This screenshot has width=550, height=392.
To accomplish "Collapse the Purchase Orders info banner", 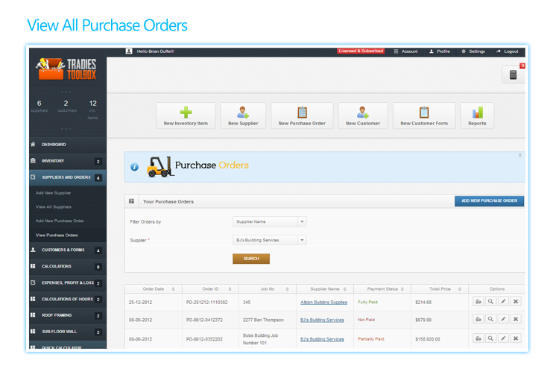I will coord(519,156).
